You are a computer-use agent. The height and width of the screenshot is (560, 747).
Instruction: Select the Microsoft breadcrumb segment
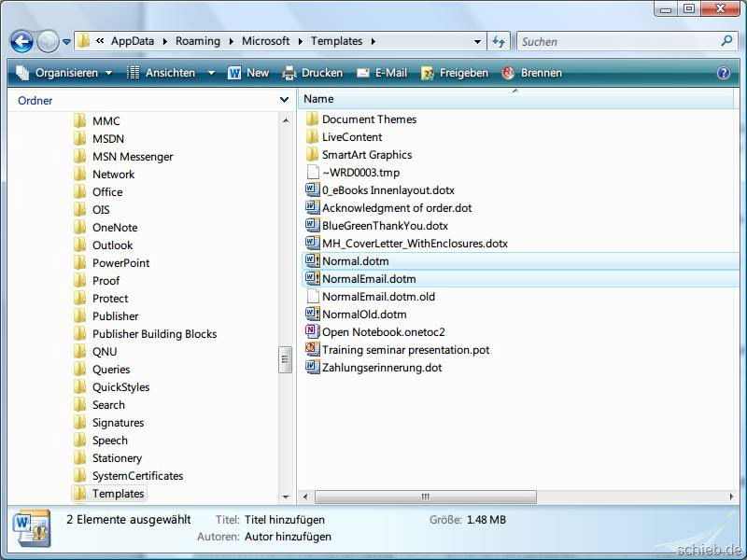[265, 41]
